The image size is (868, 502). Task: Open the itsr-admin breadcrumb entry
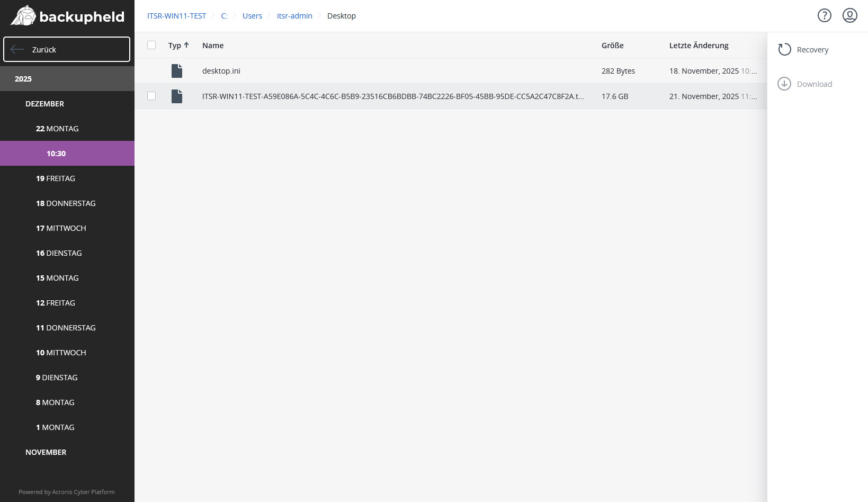point(294,15)
